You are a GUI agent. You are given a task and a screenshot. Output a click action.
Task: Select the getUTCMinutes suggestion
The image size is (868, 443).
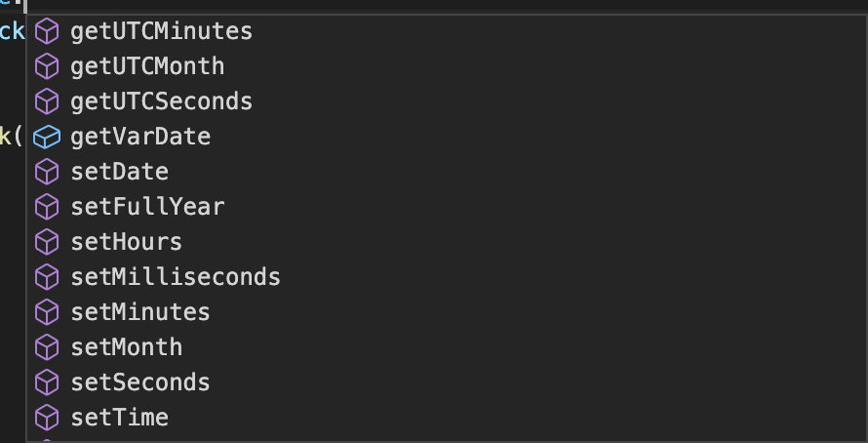(x=447, y=31)
